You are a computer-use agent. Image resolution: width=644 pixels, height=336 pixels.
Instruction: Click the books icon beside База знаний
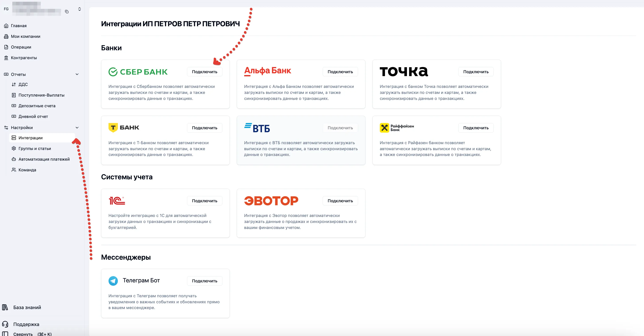tap(5, 308)
